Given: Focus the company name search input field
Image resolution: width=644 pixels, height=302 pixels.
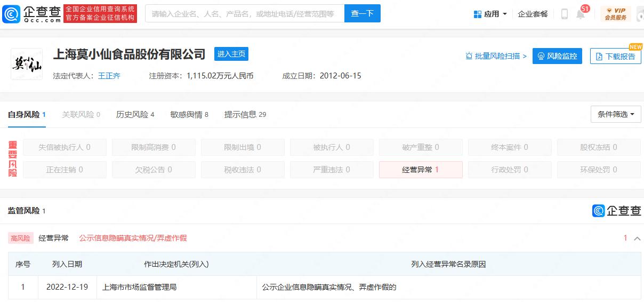Looking at the screenshot, I should (245, 13).
